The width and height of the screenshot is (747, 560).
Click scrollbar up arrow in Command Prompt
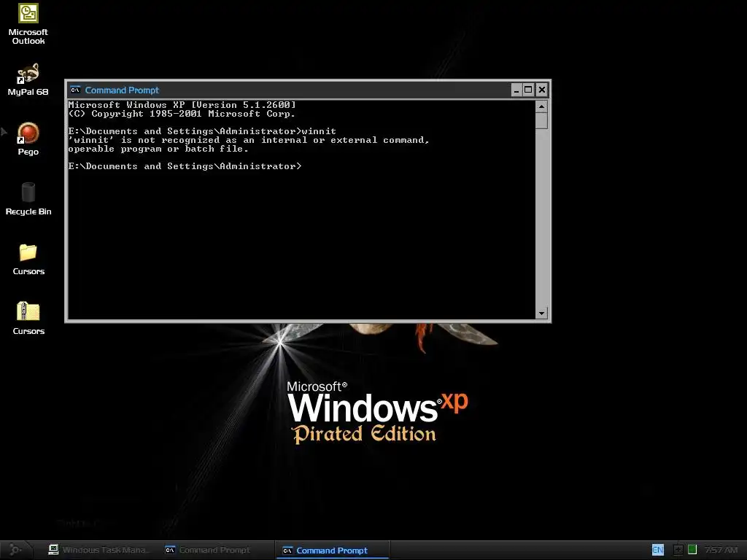click(541, 106)
